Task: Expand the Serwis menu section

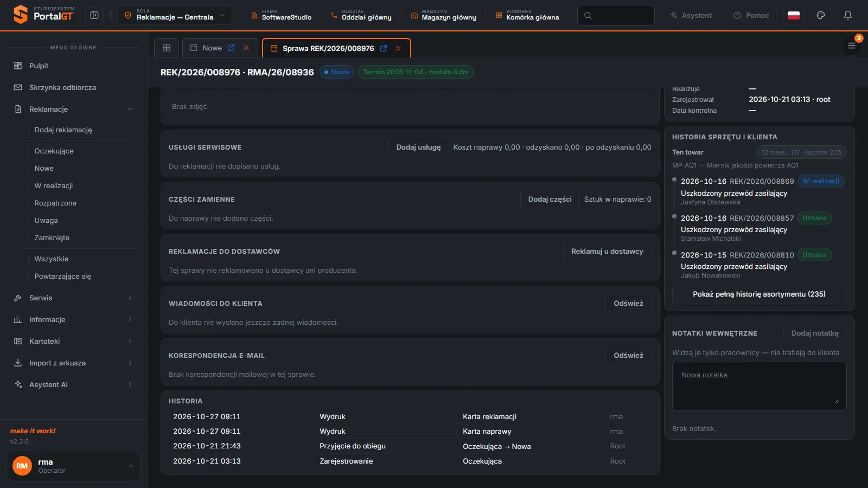Action: click(73, 298)
